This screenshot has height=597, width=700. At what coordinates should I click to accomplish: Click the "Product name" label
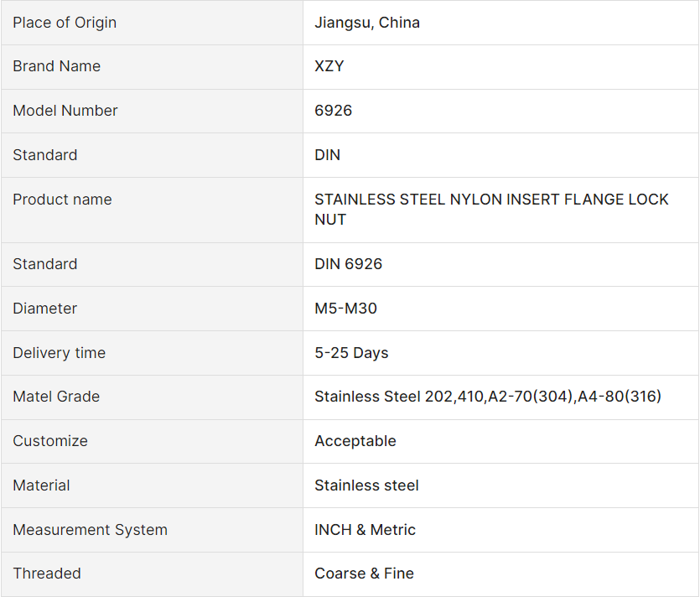(62, 200)
